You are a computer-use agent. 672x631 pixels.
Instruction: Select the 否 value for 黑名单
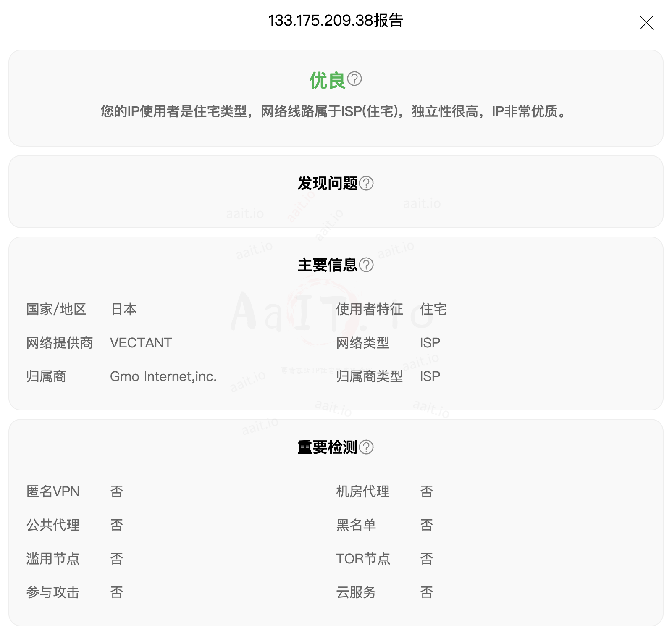427,525
